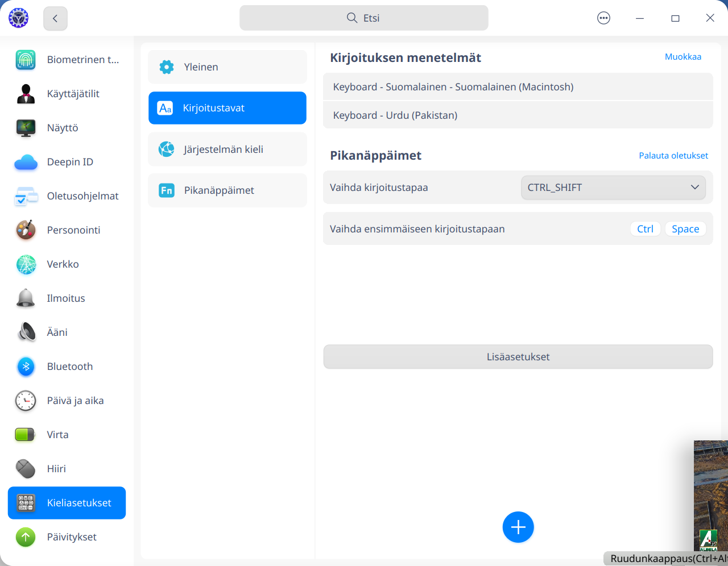The height and width of the screenshot is (566, 728).
Task: Open Lisäasetukset button
Action: [518, 357]
